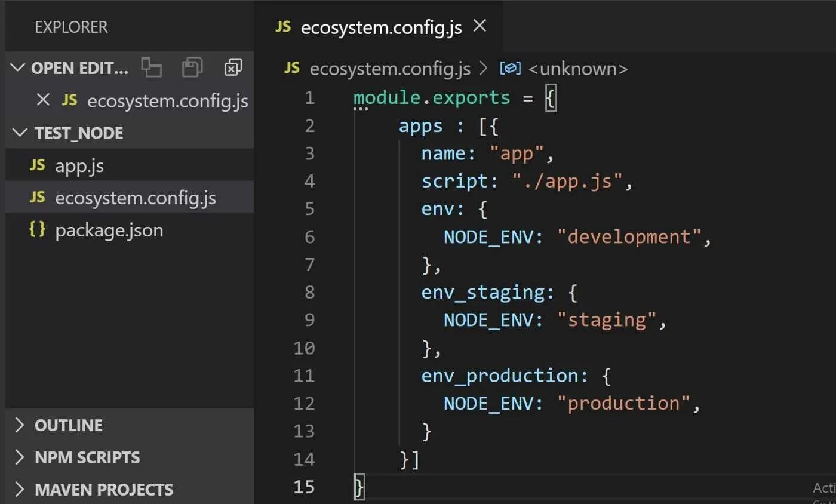Click the JS icon in the breadcrumb bar
The height and width of the screenshot is (504, 836).
click(292, 68)
